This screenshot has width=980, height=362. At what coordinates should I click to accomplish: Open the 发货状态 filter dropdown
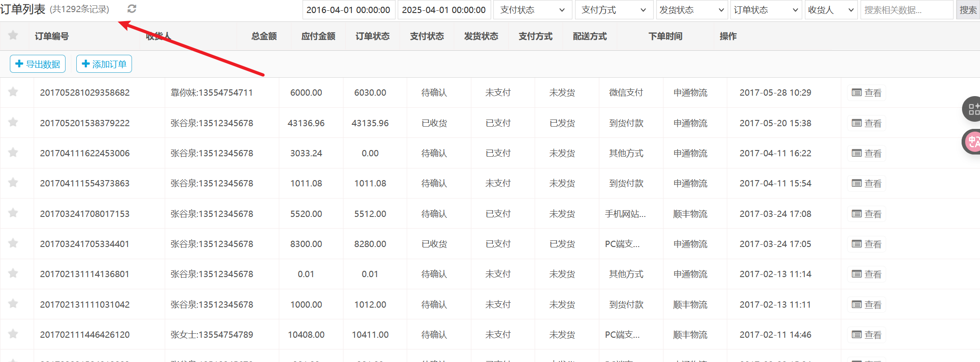(x=692, y=10)
